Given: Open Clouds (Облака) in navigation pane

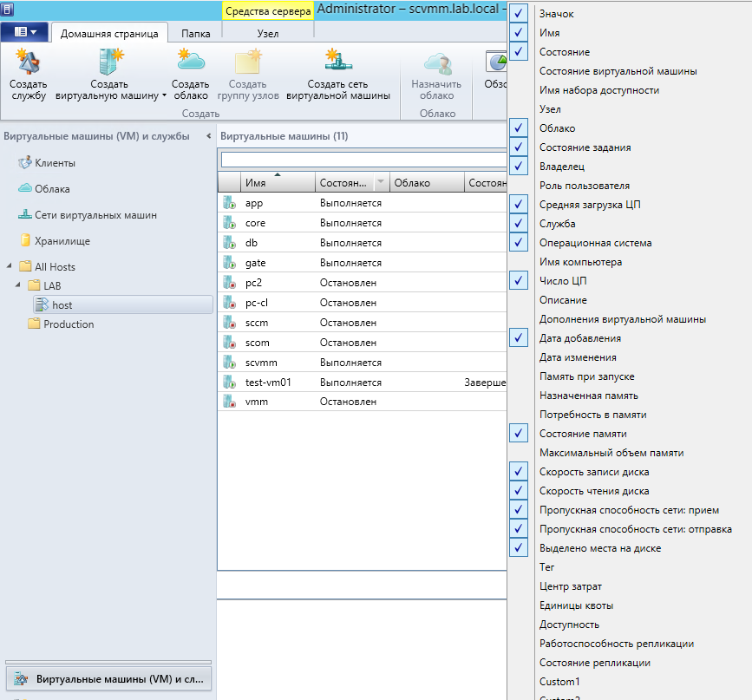Looking at the screenshot, I should click(x=52, y=189).
